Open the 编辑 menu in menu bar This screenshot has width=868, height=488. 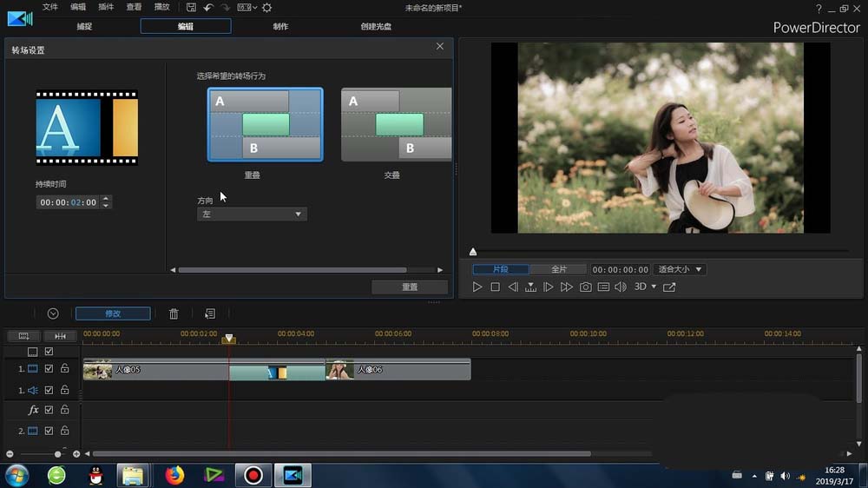[78, 7]
